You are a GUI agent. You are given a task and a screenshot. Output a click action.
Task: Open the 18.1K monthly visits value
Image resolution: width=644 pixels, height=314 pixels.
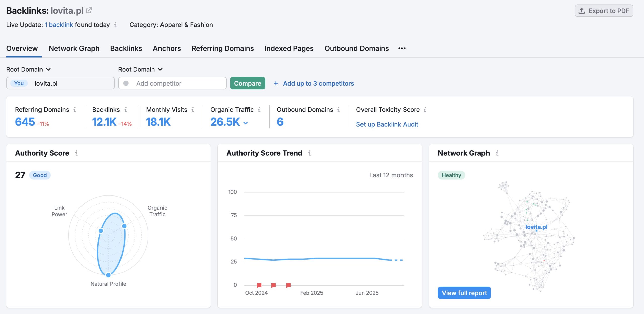[x=158, y=122]
